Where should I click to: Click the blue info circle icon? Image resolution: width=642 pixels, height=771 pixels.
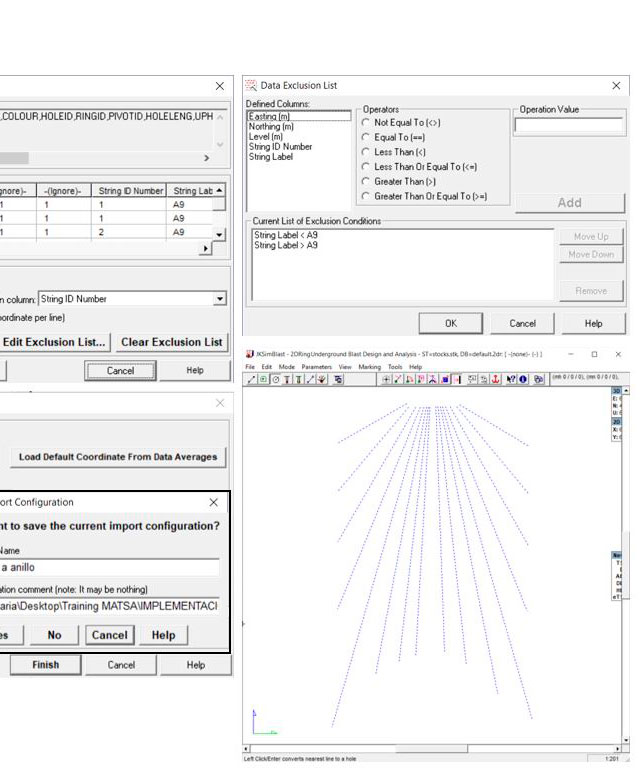tap(524, 379)
